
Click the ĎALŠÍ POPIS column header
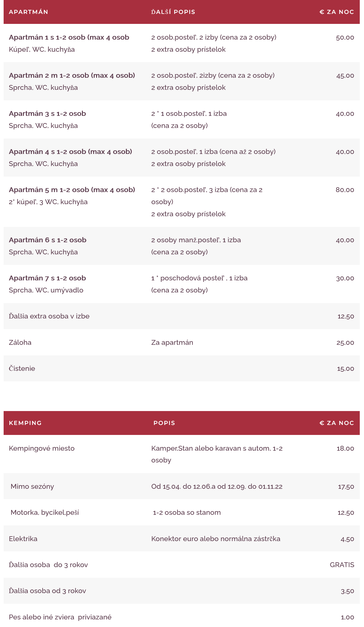pos(173,12)
